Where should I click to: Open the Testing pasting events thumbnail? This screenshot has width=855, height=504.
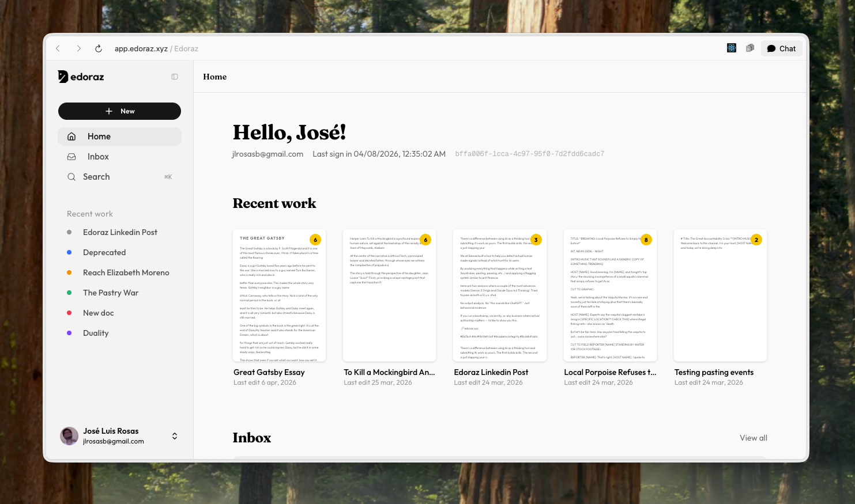tap(721, 295)
